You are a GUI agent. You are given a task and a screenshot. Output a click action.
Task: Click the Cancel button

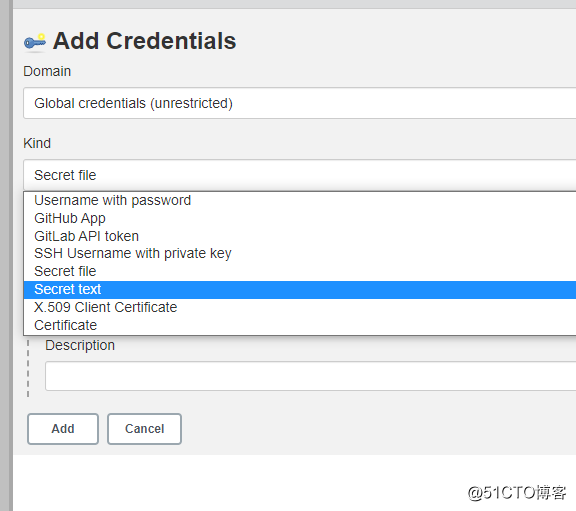click(144, 429)
